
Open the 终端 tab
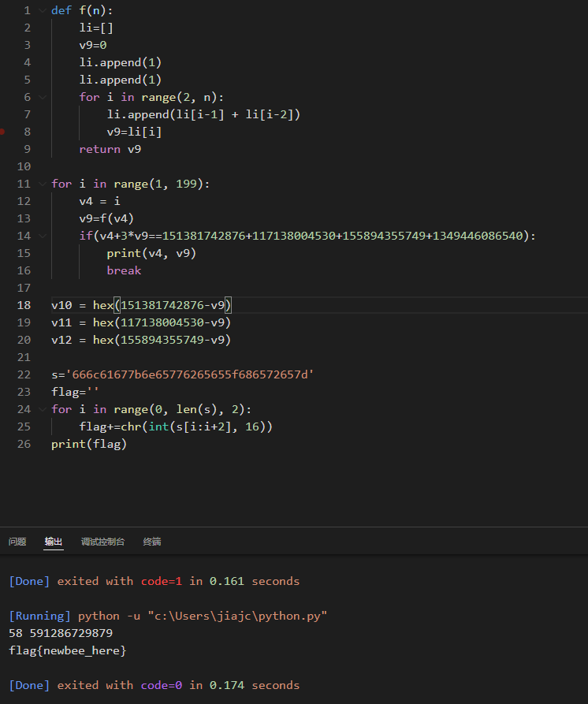(152, 542)
